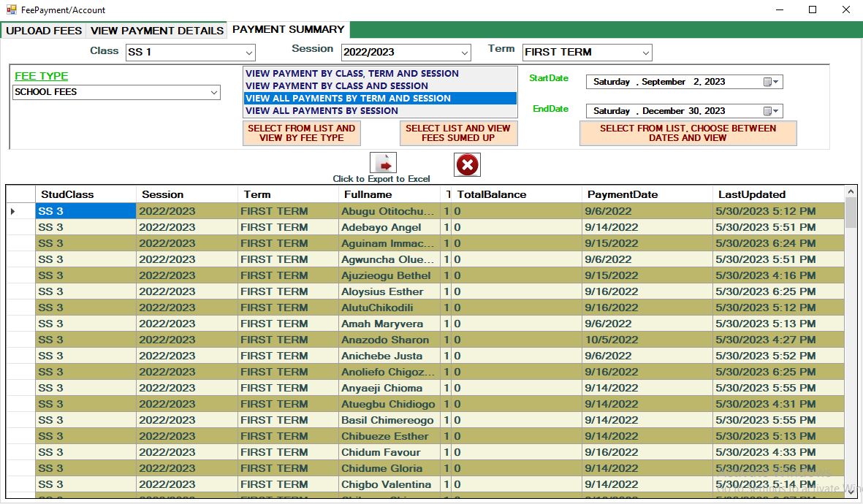Click the Chibueze Esther name cell
Viewport: 863px width, 504px height.
click(389, 436)
